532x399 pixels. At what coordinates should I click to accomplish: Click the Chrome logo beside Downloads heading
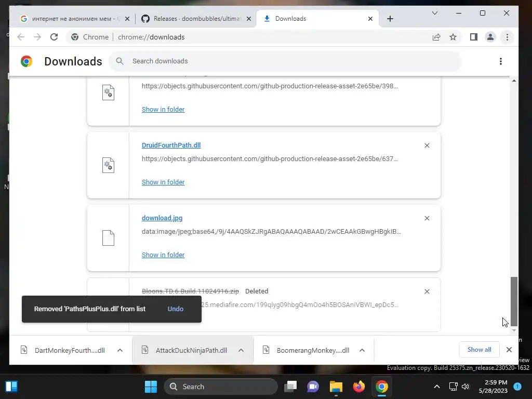(x=26, y=61)
